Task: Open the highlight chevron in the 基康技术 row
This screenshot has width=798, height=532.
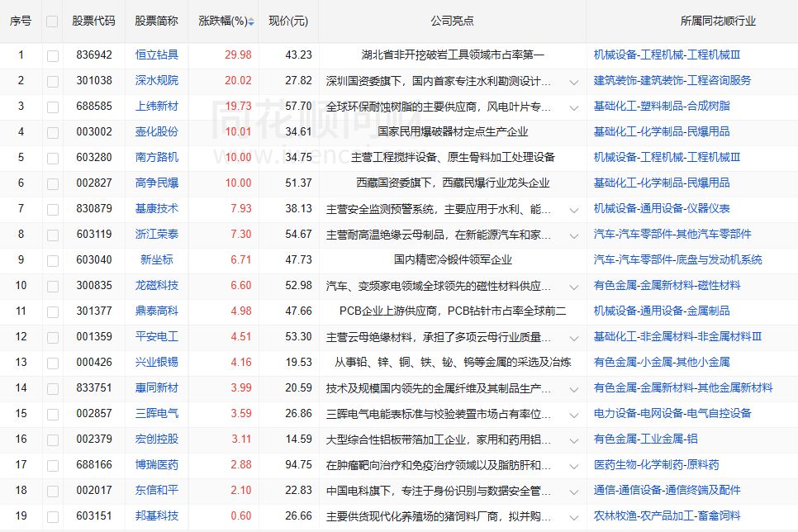Action: click(x=573, y=211)
